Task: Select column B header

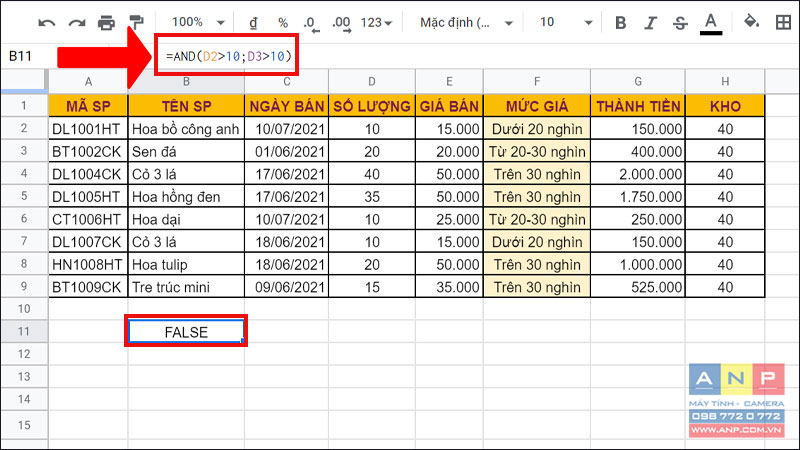Action: [186, 82]
